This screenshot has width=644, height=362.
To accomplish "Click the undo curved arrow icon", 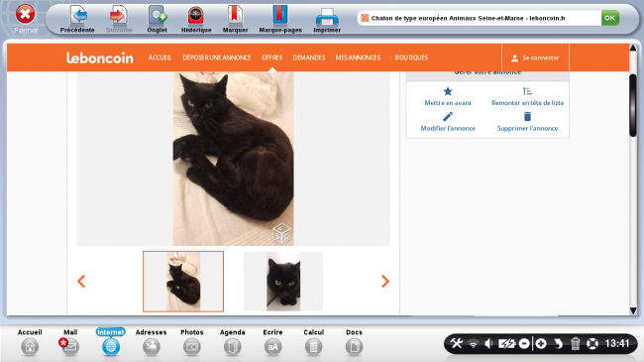I will click(558, 343).
